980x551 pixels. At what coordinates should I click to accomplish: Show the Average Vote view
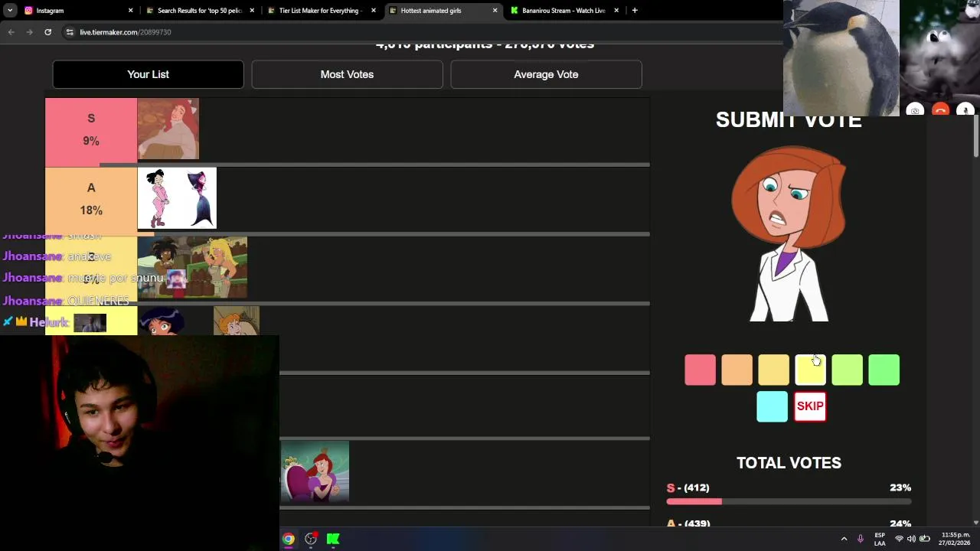[x=546, y=74]
